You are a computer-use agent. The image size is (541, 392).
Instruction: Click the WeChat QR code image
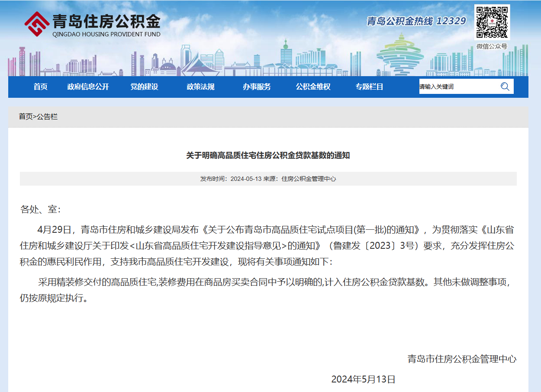[492, 22]
